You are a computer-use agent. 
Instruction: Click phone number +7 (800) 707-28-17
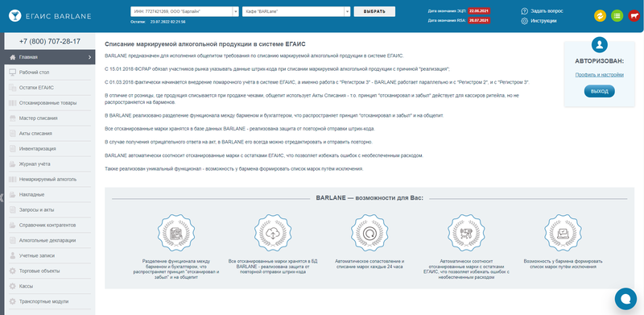50,42
